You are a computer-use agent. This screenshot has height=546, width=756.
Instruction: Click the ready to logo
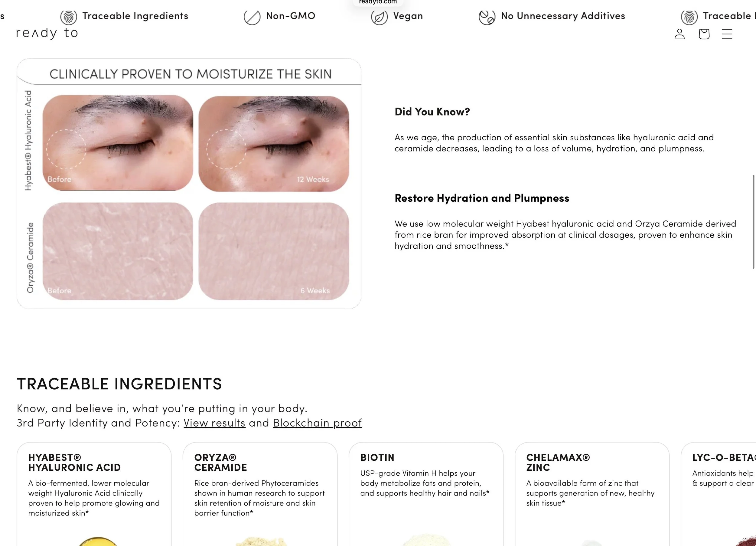[x=47, y=33]
